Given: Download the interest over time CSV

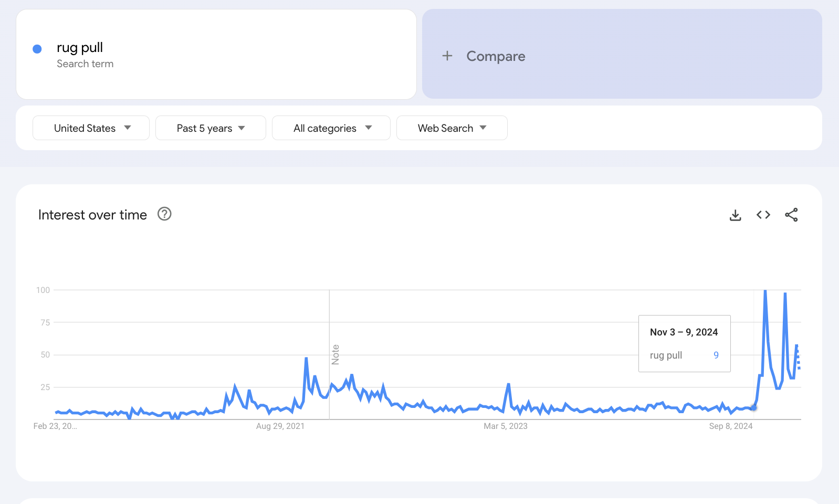Looking at the screenshot, I should (735, 215).
